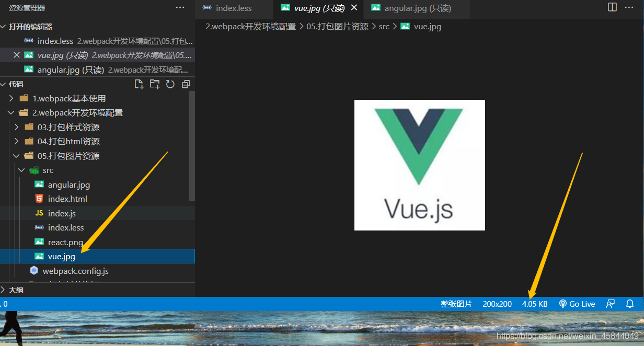Click the src breadcrumb segment
The width and height of the screenshot is (644, 346).
(384, 26)
